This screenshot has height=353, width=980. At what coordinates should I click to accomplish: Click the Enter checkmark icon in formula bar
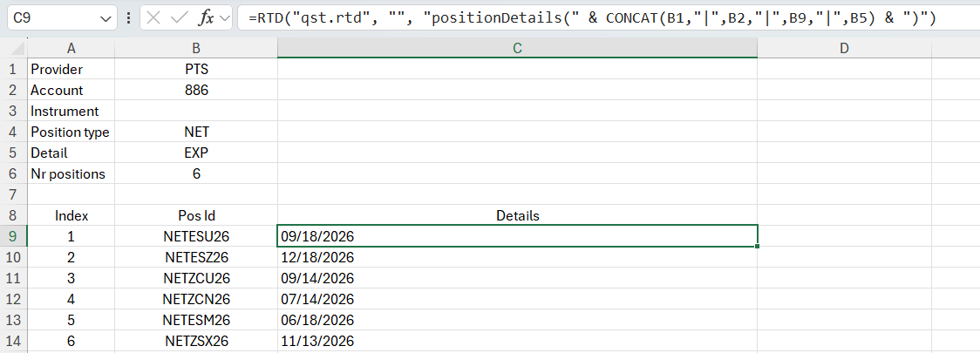[180, 18]
